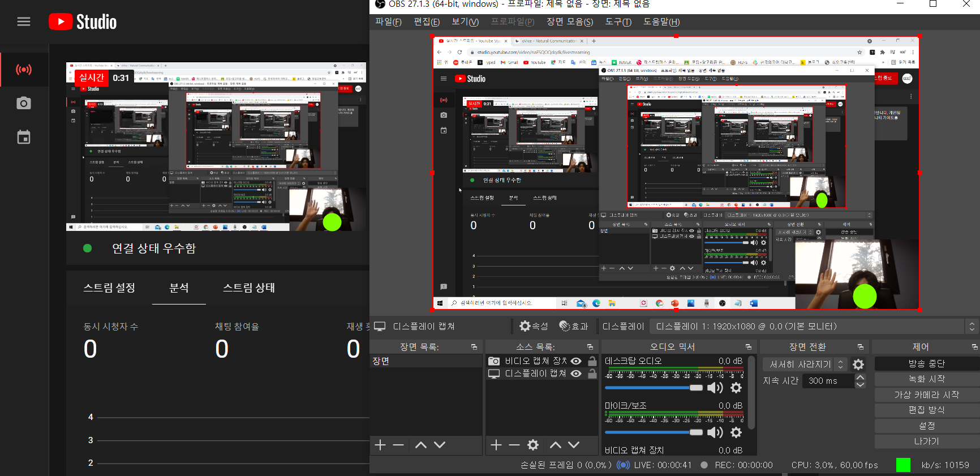Viewport: 980px width, 476px height.
Task: Open the 편집(E) menu in OBS
Action: pyautogui.click(x=427, y=22)
